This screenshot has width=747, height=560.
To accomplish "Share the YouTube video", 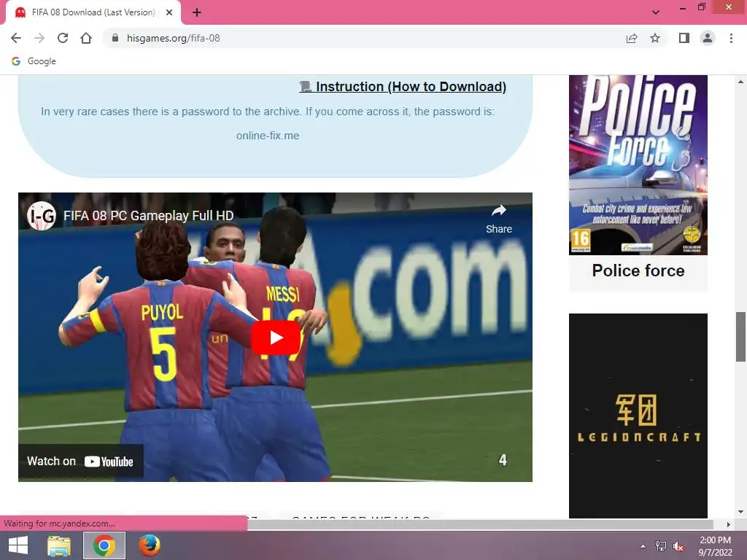I will 499,219.
